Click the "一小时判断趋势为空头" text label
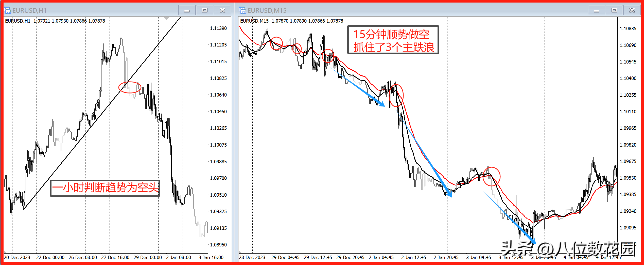This screenshot has height=265, width=644. pos(105,188)
